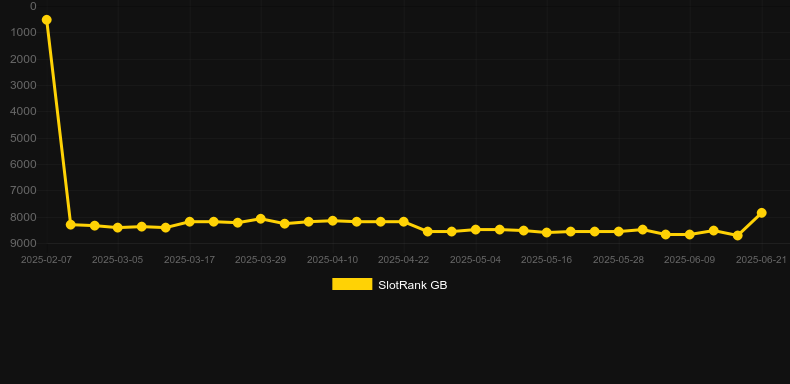Click the data point above 2025-04-22

(x=404, y=222)
